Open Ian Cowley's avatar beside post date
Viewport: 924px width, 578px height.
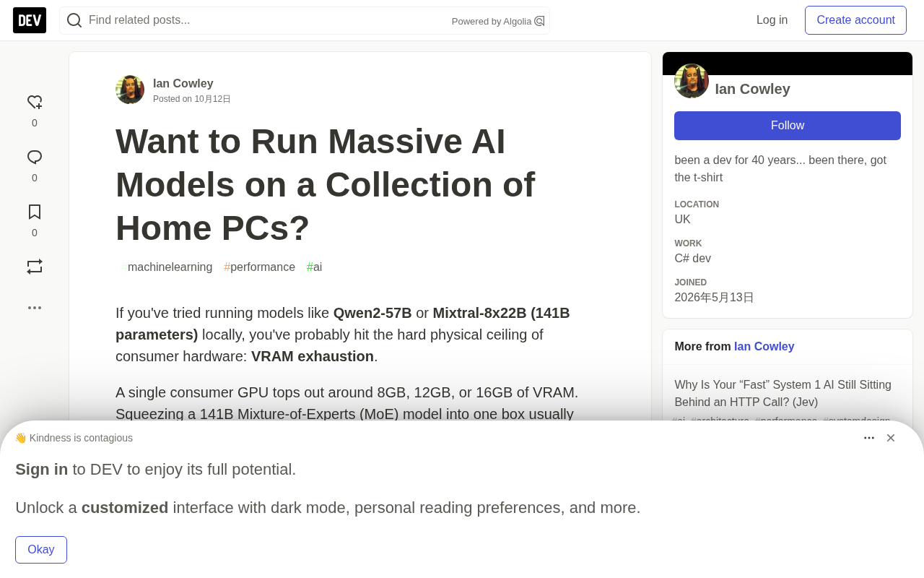coord(130,90)
